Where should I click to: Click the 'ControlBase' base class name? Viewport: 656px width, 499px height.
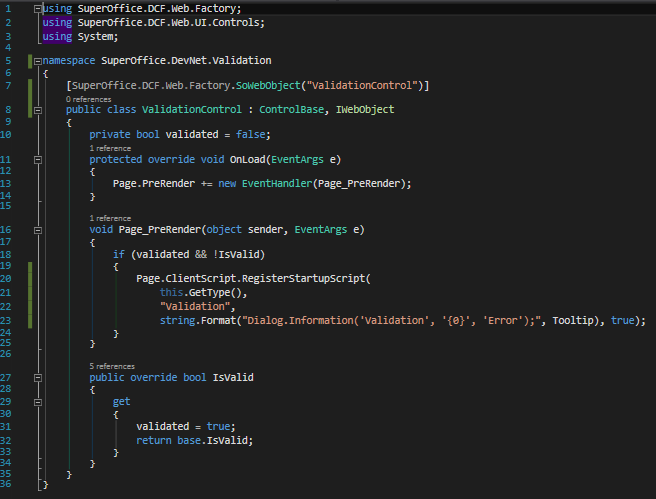(291, 110)
